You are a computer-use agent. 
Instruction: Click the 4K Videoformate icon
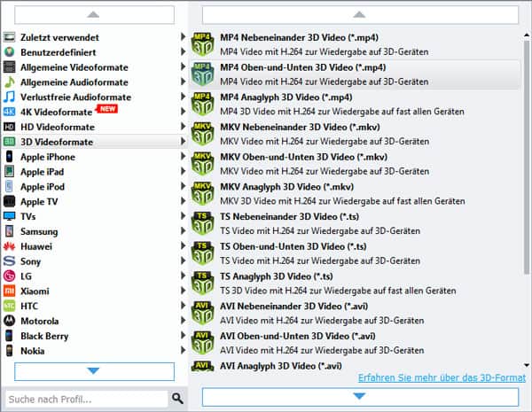(x=9, y=112)
